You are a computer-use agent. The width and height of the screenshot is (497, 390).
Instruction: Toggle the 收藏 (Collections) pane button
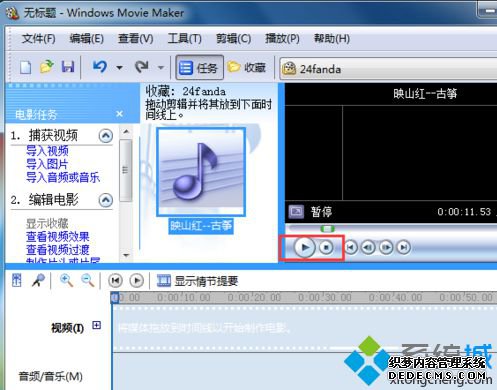tap(247, 68)
